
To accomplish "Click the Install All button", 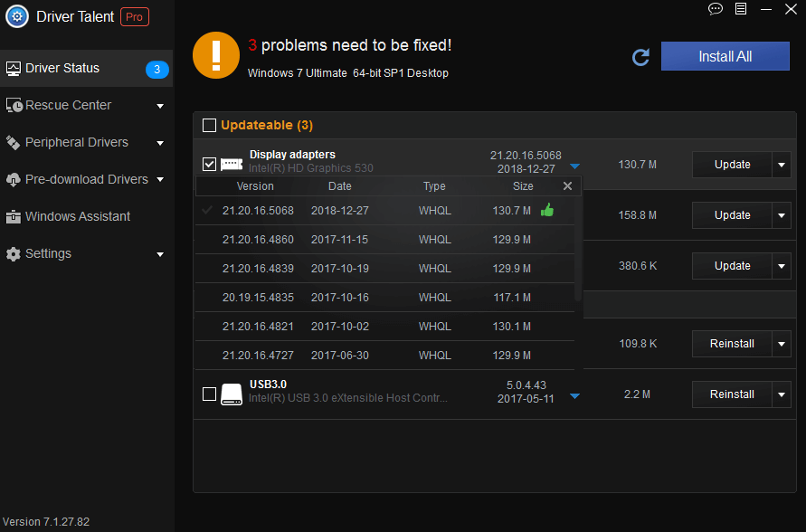I will 725,56.
